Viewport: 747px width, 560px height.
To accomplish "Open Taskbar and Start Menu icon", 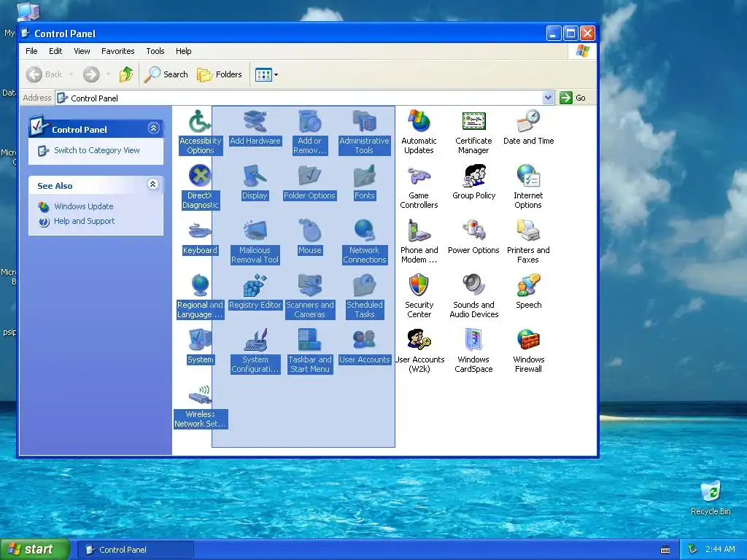I will coord(309,341).
